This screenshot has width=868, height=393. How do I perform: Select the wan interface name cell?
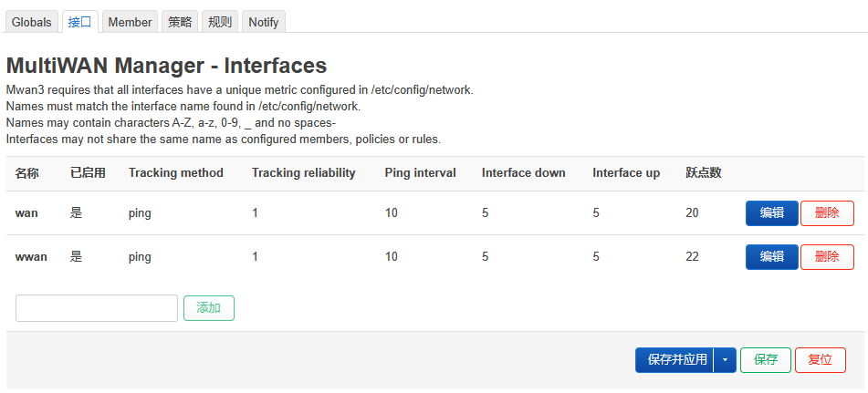26,212
